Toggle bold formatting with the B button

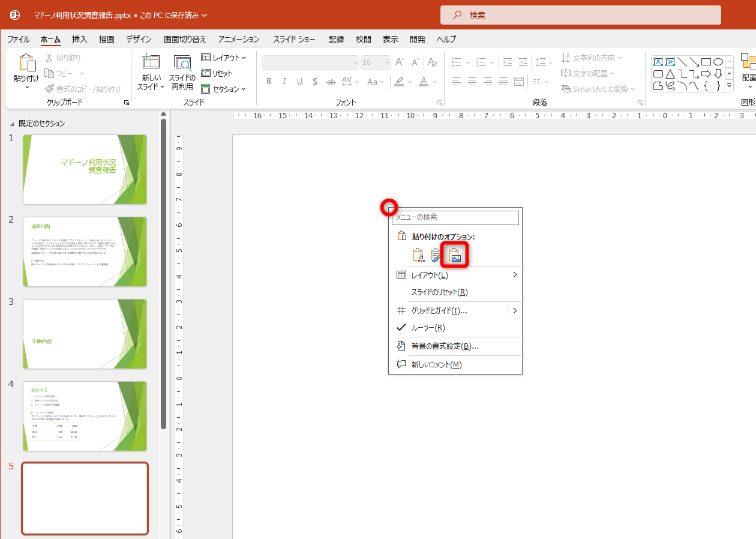click(x=269, y=82)
